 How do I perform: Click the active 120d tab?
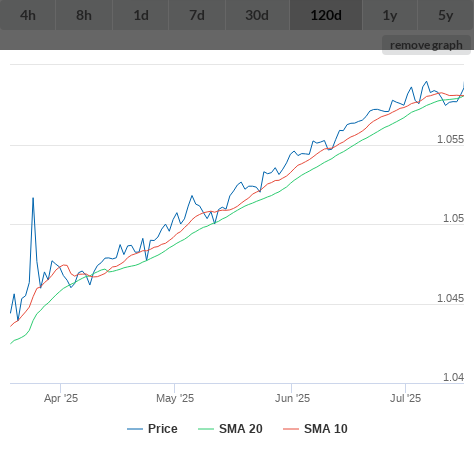(326, 15)
